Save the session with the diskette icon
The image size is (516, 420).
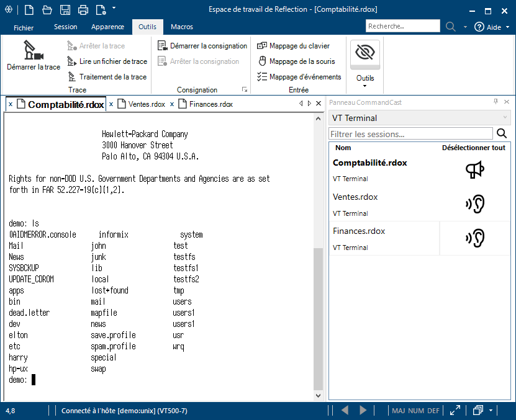point(65,10)
